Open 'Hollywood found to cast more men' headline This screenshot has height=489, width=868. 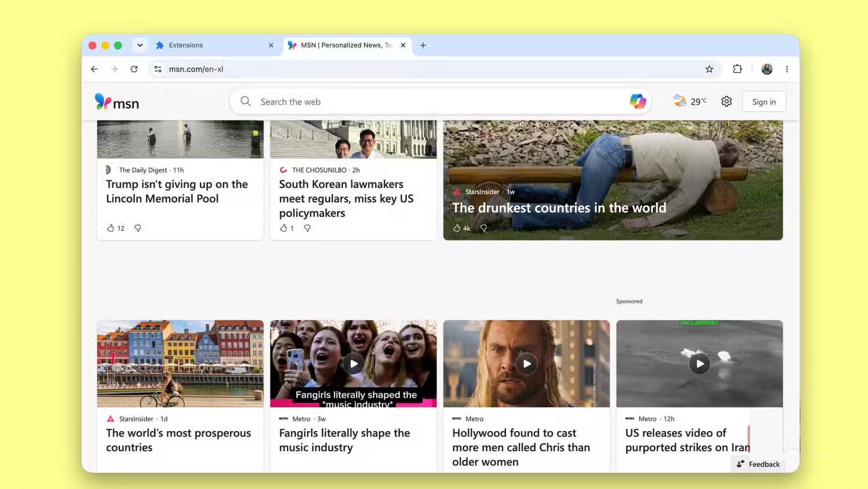[521, 447]
